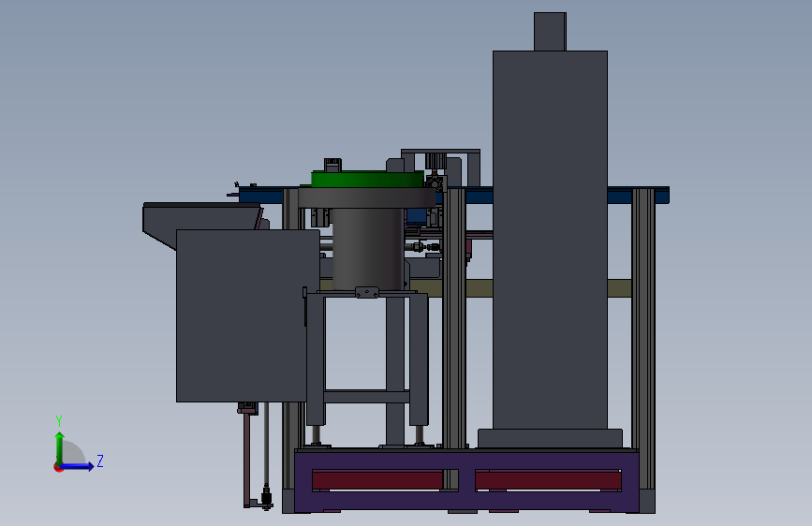The height and width of the screenshot is (526, 812).
Task: Click the blue Z axis arrow of the triad
Action: [78, 466]
